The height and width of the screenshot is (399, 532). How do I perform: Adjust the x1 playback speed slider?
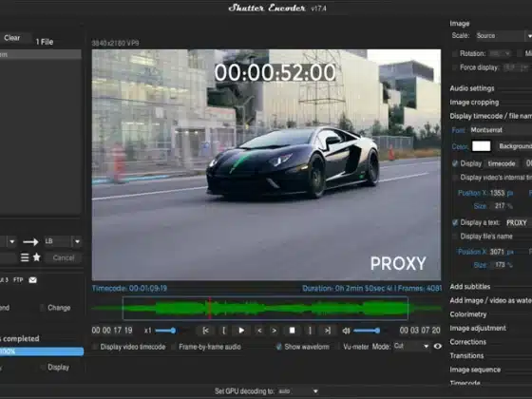coord(166,331)
